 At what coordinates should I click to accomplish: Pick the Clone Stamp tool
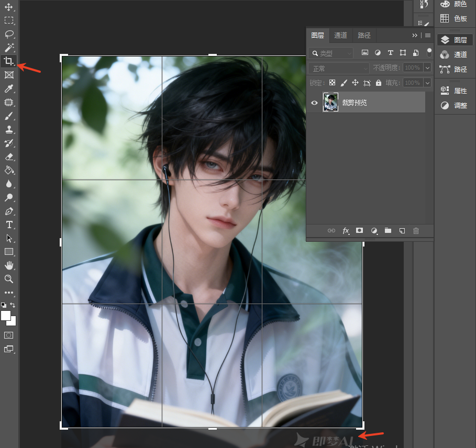[9, 129]
